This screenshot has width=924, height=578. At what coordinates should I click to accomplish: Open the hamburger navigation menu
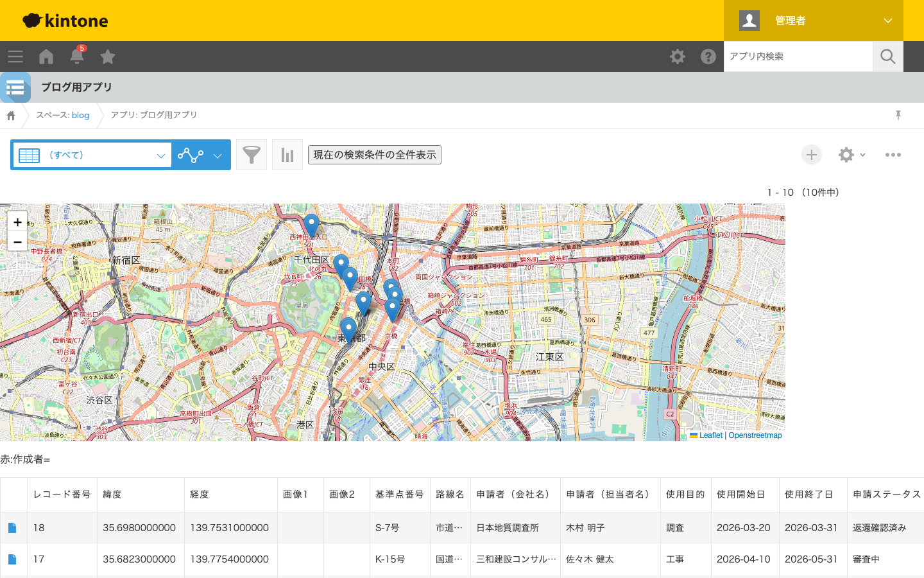15,57
